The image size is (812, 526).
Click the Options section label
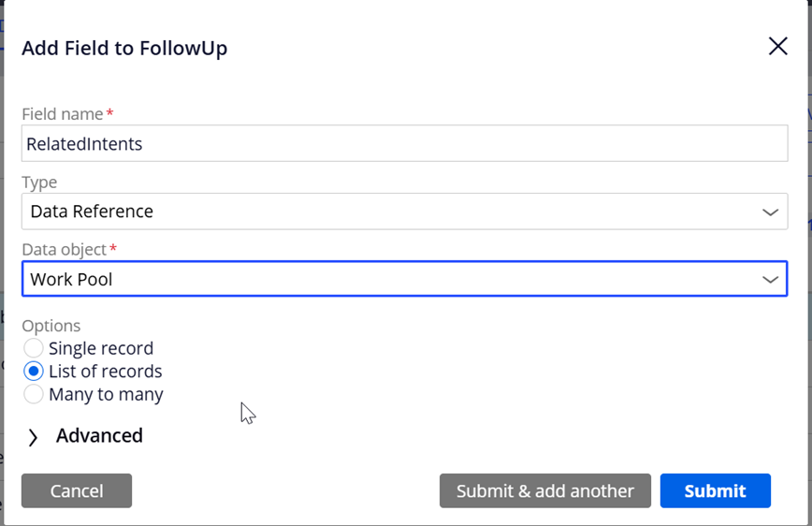coord(51,326)
